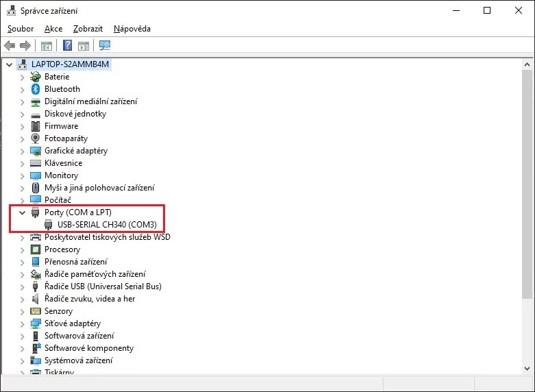Open the Zobrazit menu
535x392 pixels.
pos(88,29)
